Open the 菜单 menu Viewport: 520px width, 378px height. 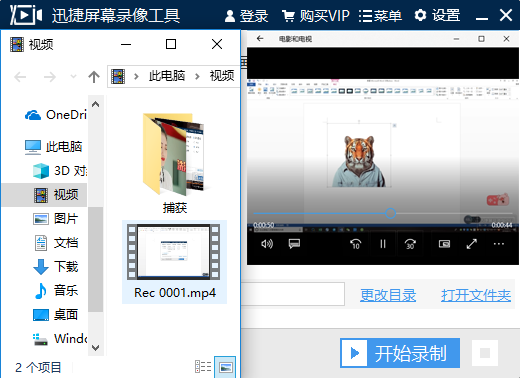[x=380, y=16]
